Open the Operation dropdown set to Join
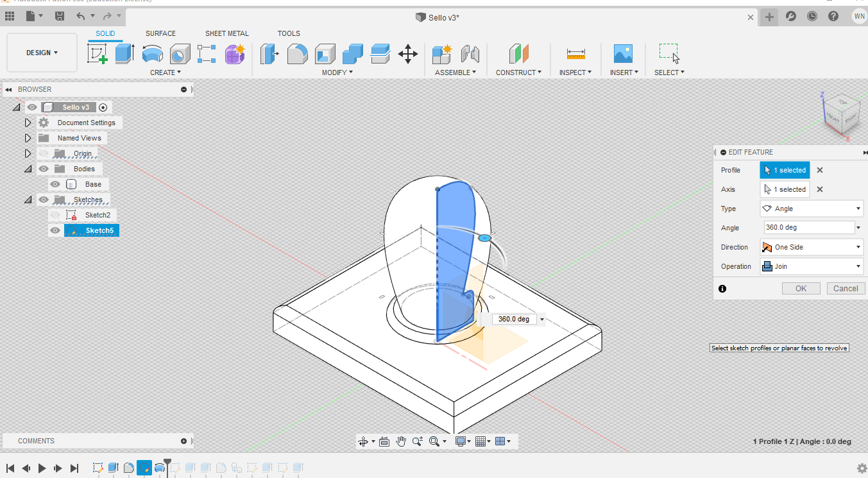The image size is (868, 478). 812,266
